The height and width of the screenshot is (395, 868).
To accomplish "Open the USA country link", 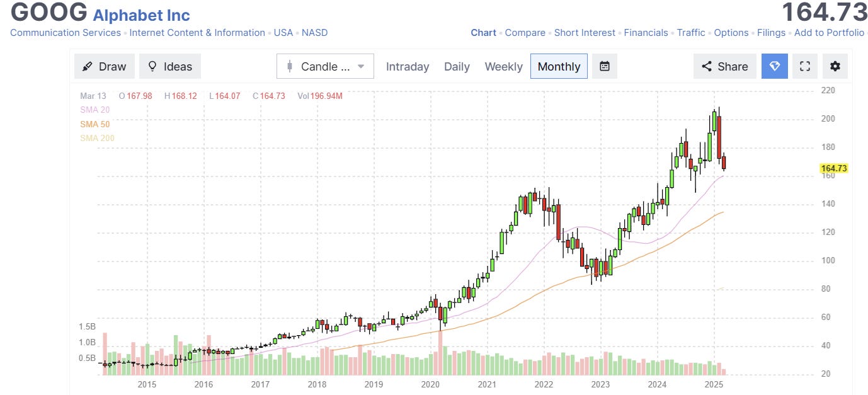I will [283, 33].
